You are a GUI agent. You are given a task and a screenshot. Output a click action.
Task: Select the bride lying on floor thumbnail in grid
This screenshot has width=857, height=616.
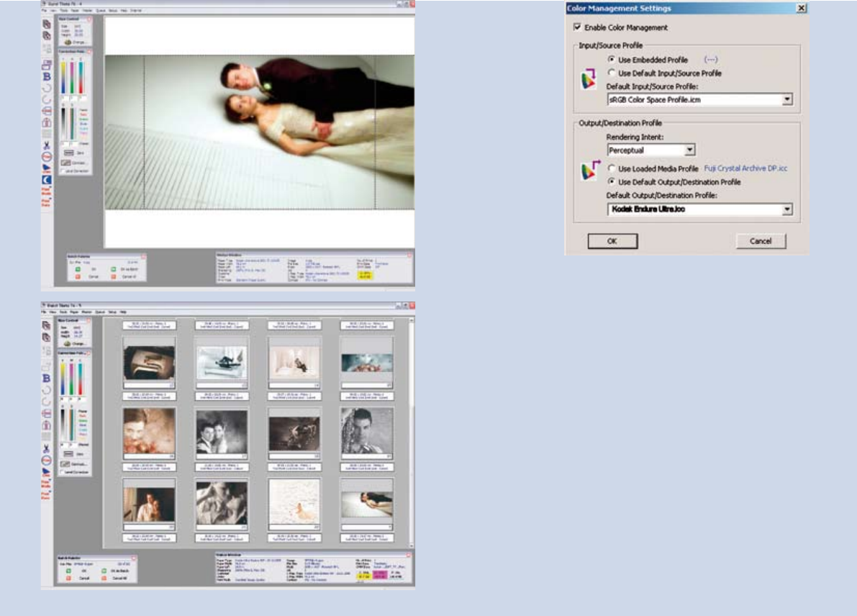pos(367,504)
